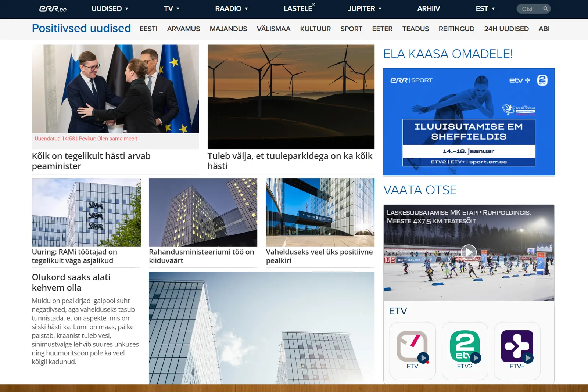The width and height of the screenshot is (588, 392).
Task: Expand the RAADIO dropdown menu
Action: click(x=232, y=8)
